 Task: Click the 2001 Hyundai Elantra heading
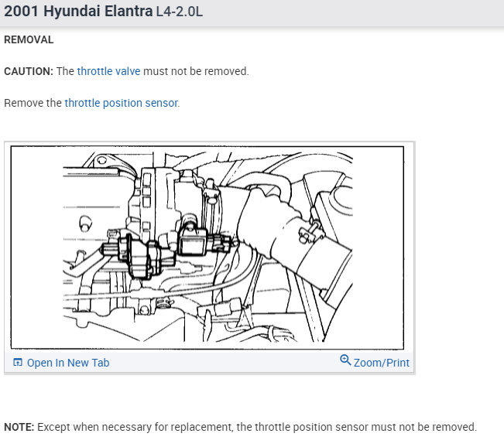(78, 12)
